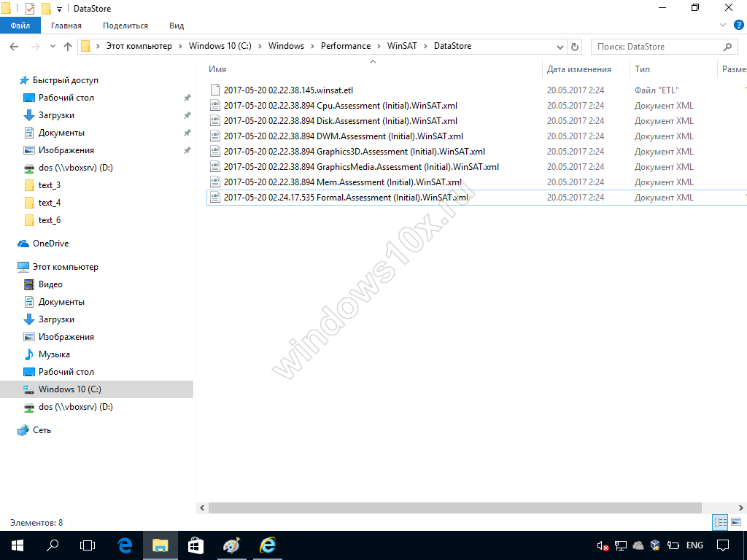
Task: Select Cpu.Assessment XML file icon
Action: (x=215, y=105)
